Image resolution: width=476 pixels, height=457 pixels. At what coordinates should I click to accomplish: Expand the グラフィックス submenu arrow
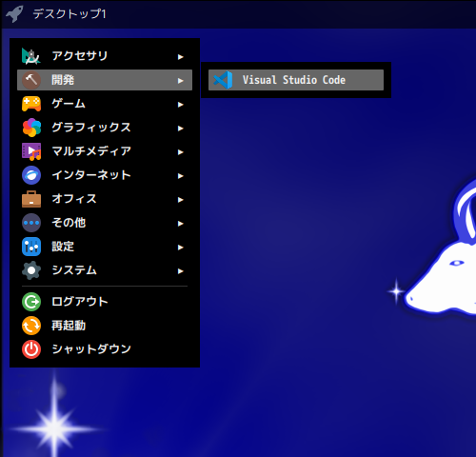pos(181,129)
